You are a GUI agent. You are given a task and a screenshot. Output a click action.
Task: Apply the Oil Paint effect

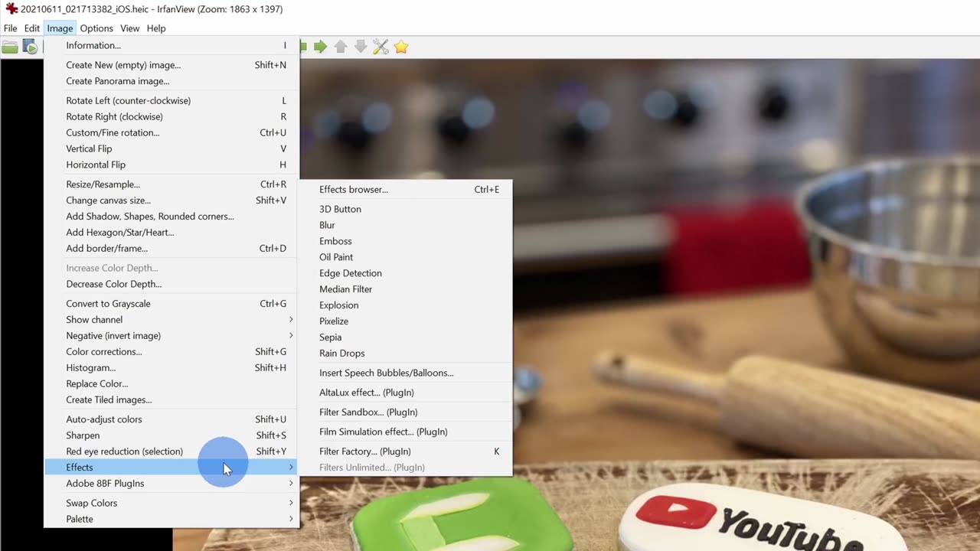tap(405, 257)
